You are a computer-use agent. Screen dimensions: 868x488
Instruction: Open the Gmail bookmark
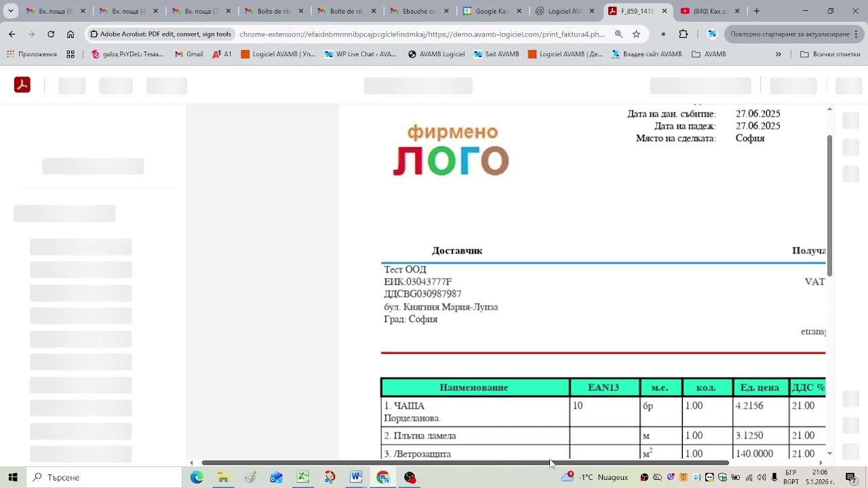coord(189,54)
